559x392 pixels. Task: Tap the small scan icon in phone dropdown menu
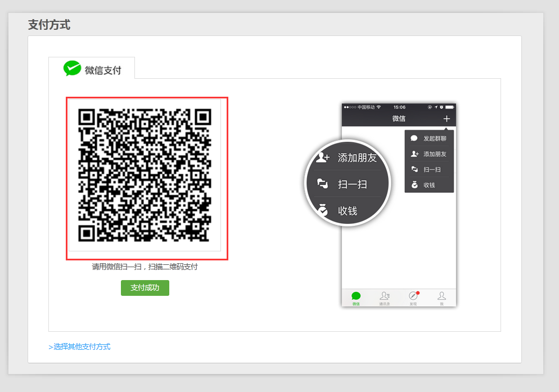click(414, 169)
